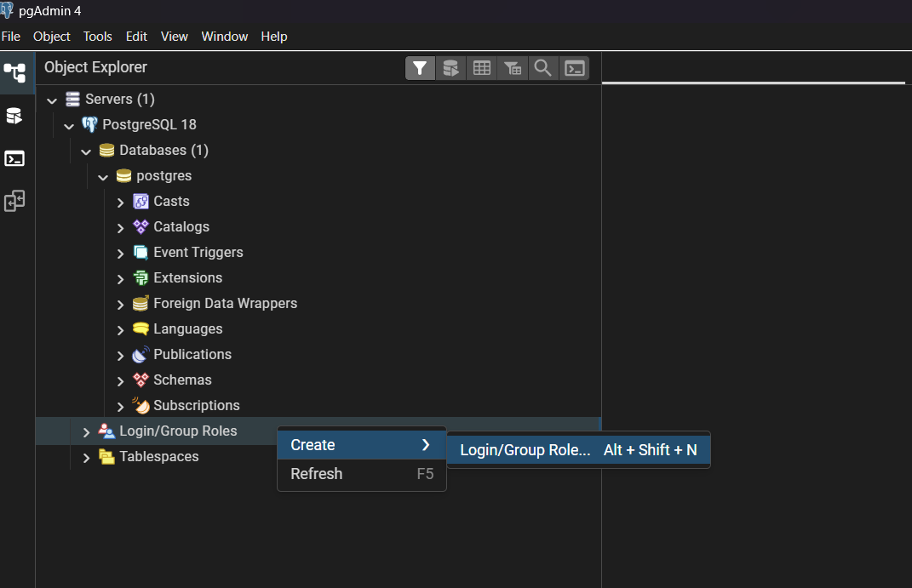This screenshot has height=588, width=912.
Task: Open the Object Explorer sidebar icon
Action: pos(14,72)
